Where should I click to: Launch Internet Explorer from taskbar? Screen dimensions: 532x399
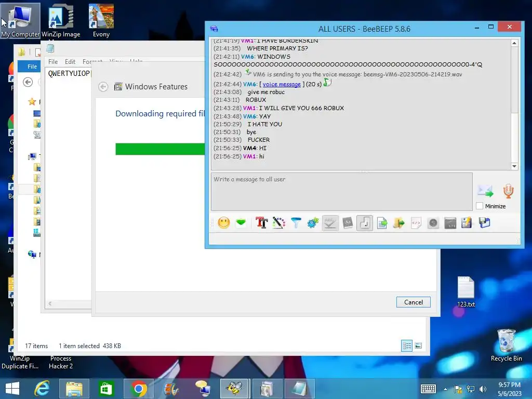(x=42, y=389)
